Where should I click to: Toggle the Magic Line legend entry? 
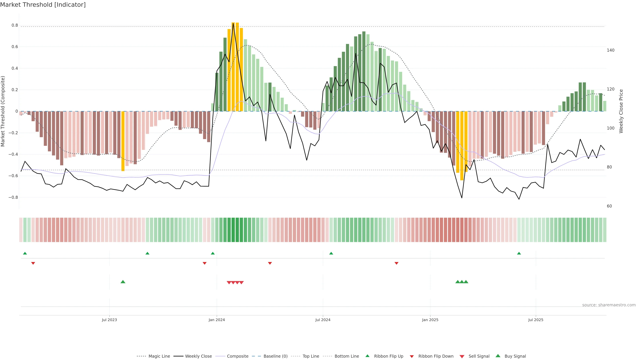159,356
